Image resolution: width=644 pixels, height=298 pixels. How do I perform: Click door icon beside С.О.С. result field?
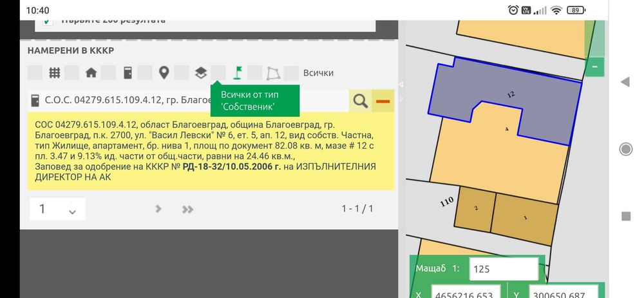[35, 101]
